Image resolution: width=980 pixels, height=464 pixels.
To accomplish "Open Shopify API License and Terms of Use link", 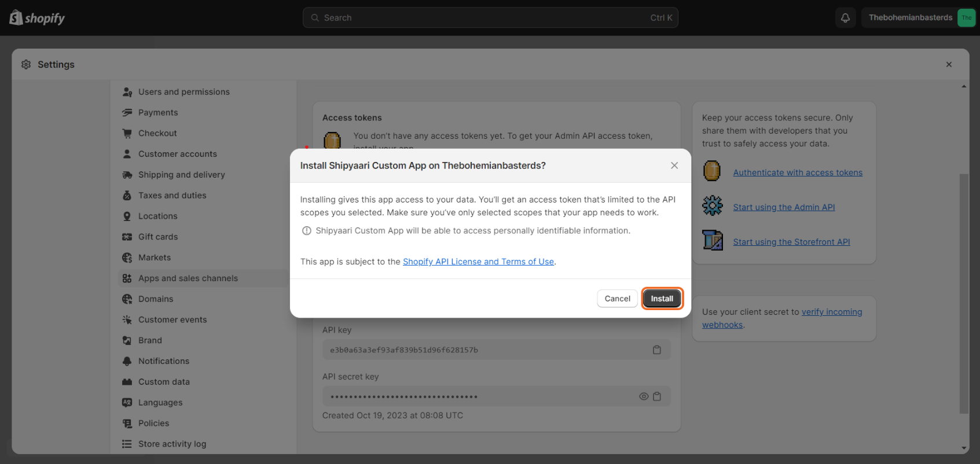I will (x=478, y=262).
